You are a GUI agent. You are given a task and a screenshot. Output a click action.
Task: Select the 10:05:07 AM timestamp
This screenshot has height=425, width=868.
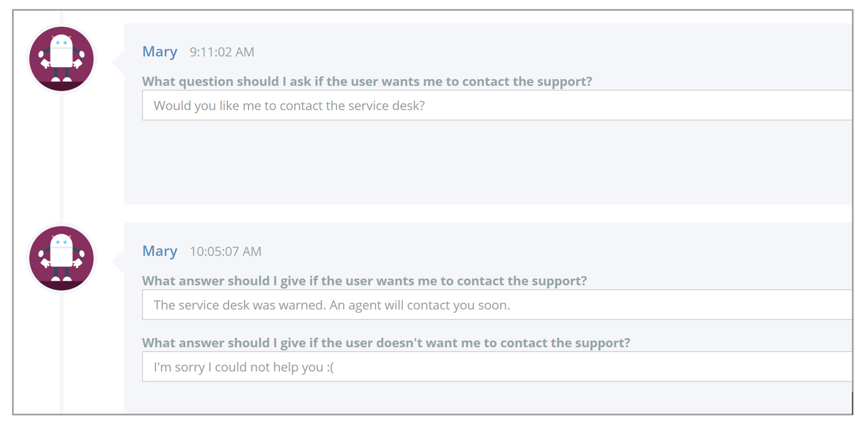tap(226, 252)
